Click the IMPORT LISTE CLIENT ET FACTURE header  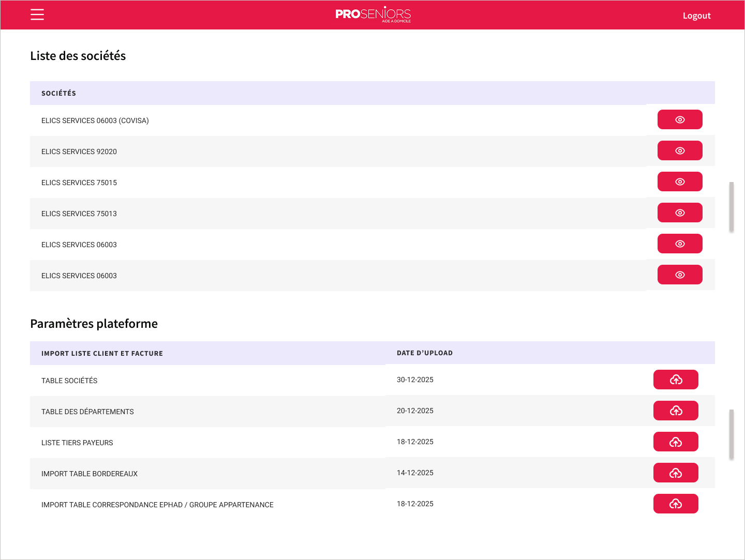[102, 354]
